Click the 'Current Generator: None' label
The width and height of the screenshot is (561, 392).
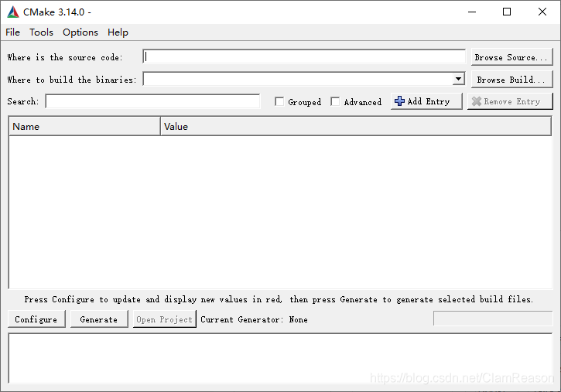[254, 319]
